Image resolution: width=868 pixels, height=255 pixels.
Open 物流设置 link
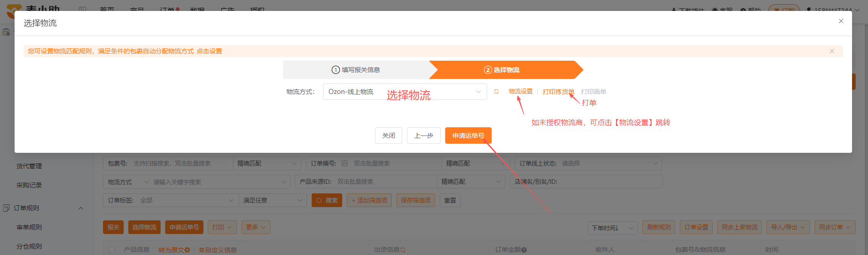(521, 92)
